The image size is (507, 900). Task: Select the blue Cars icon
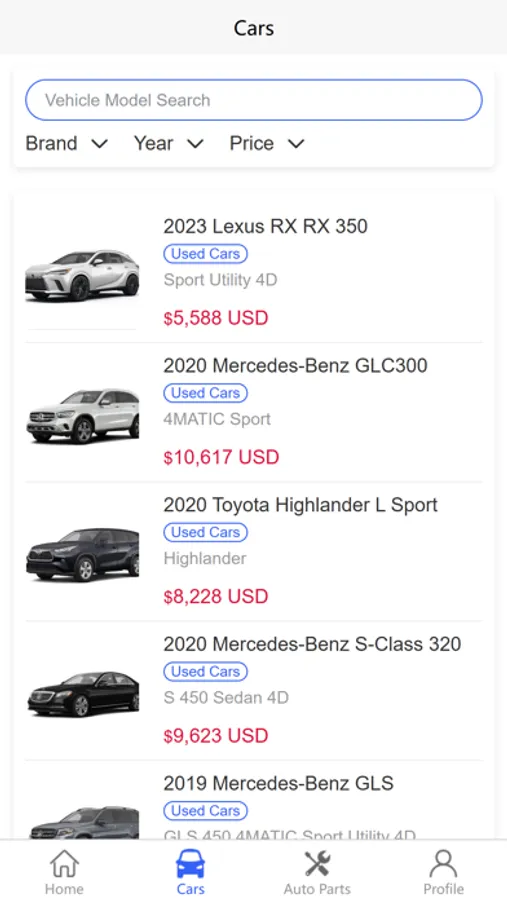pyautogui.click(x=190, y=864)
